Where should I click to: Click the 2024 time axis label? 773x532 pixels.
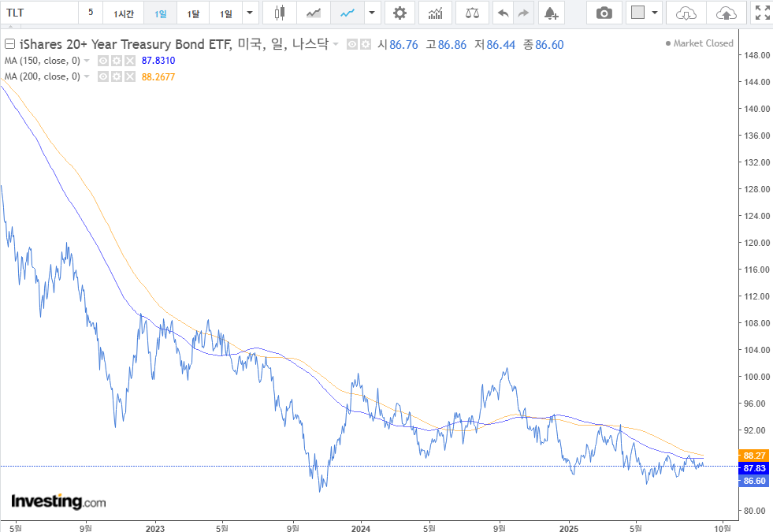(361, 528)
